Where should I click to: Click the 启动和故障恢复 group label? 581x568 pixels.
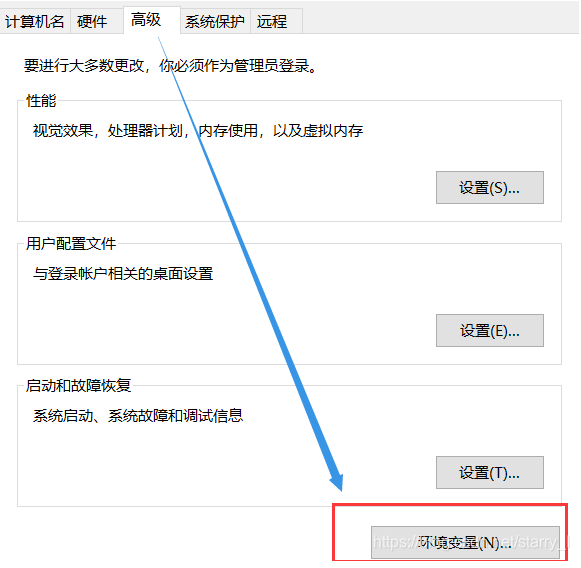click(x=78, y=386)
